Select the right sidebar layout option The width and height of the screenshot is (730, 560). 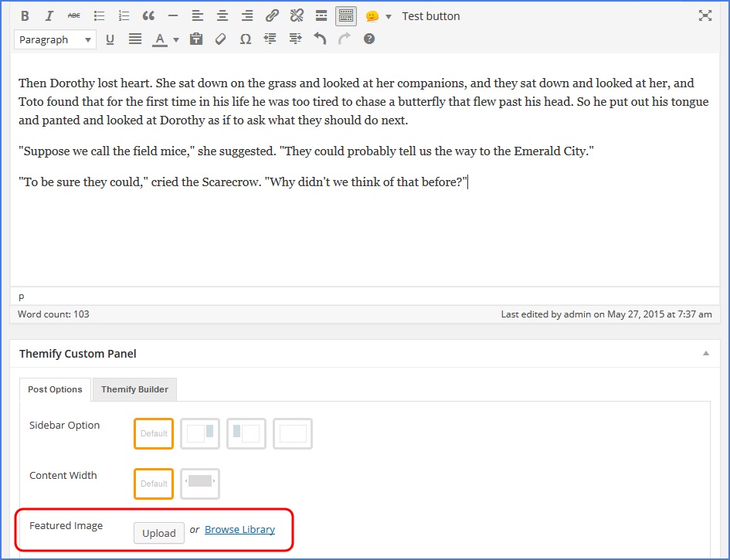[200, 433]
